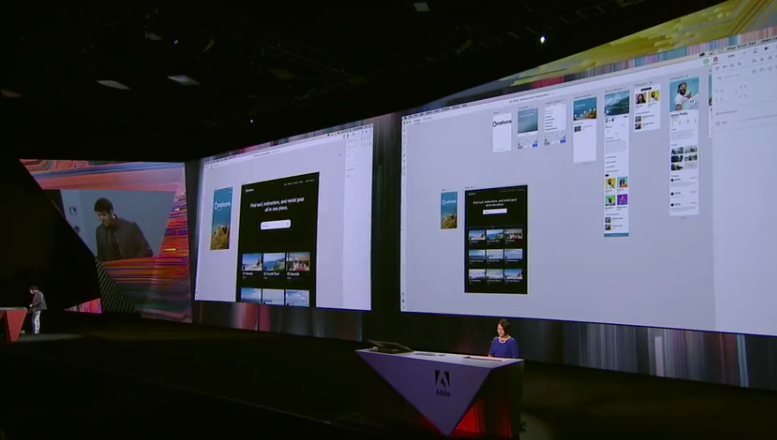The height and width of the screenshot is (440, 777).
Task: Click the Adobe logo on the podium
Action: [442, 380]
